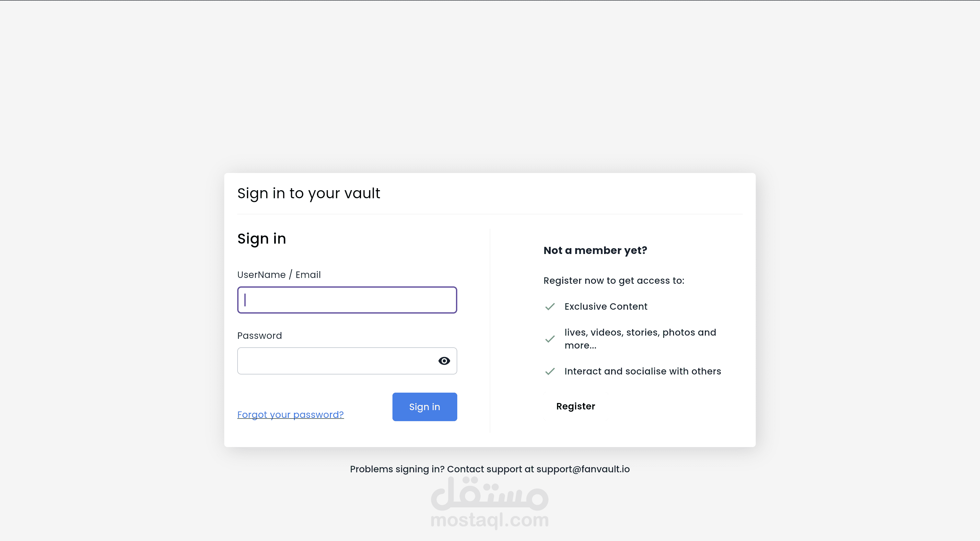Screen dimensions: 980x541
Task: Click the checkmark beside Exclusive Content
Action: [x=550, y=306]
